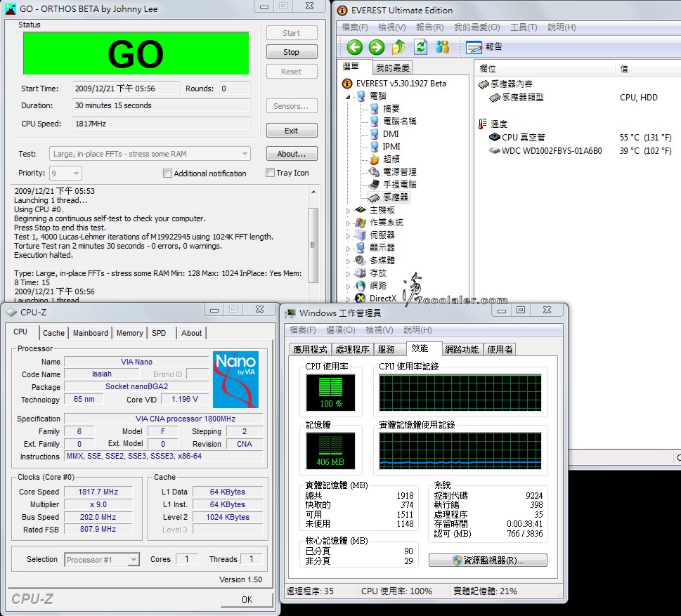Open the Processor #1 selection dropdown in CPU-Z
This screenshot has width=681, height=616.
pos(102,560)
